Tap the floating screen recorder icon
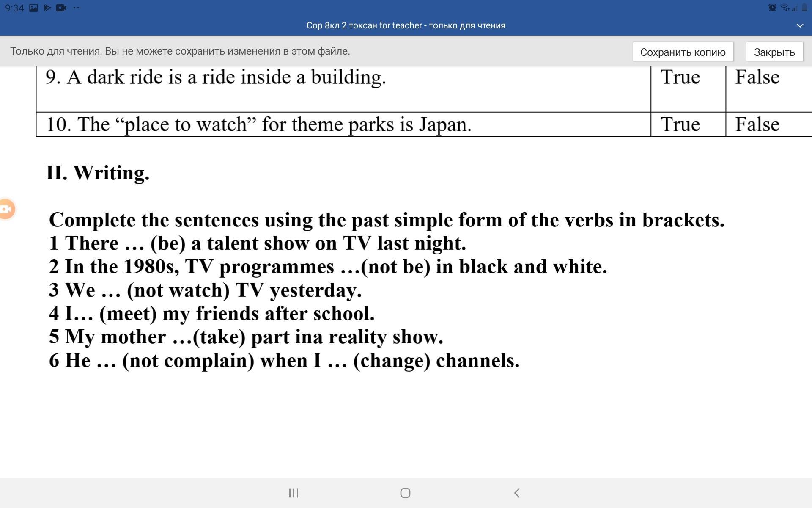812x508 pixels. 6,209
